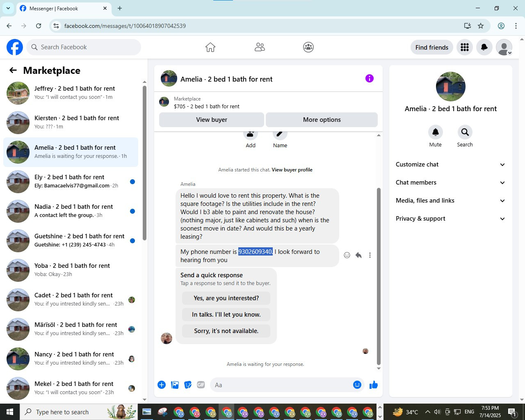Send quick reply "In talks. I'll let you know."
The width and height of the screenshot is (525, 420).
[226, 315]
